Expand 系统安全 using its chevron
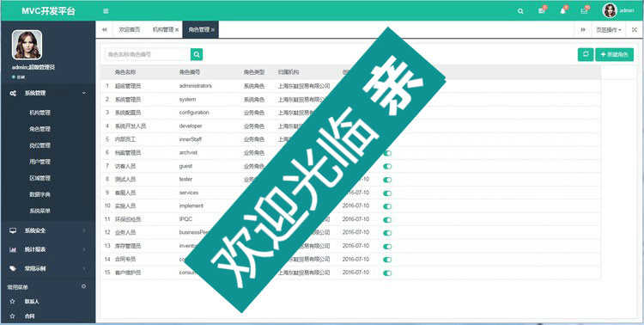 tap(84, 230)
